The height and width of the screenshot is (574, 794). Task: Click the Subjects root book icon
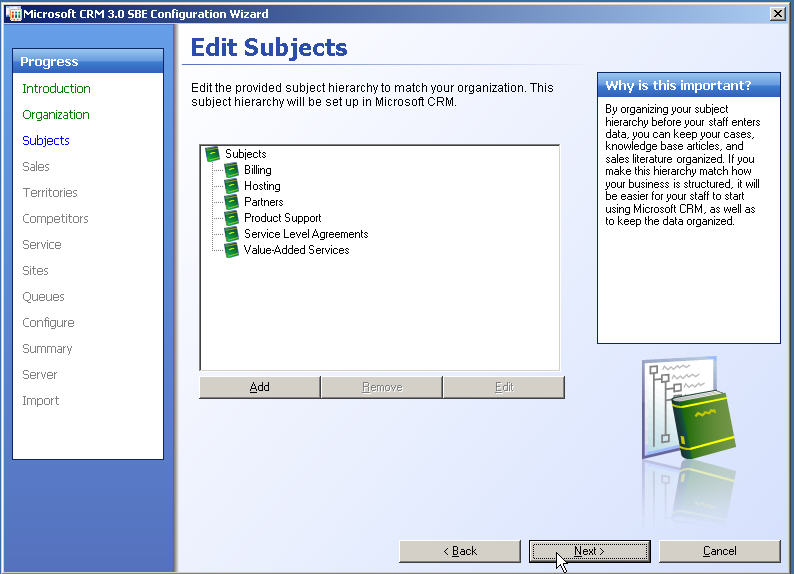coord(212,154)
